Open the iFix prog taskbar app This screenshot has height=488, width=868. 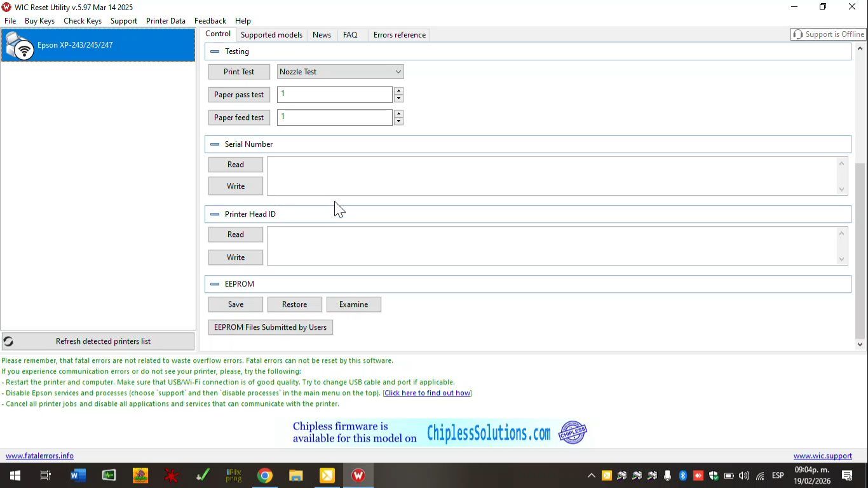234,475
